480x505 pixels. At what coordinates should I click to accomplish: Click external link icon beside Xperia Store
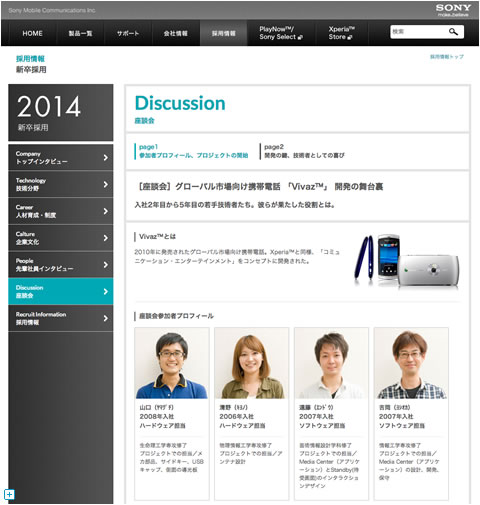(x=350, y=37)
